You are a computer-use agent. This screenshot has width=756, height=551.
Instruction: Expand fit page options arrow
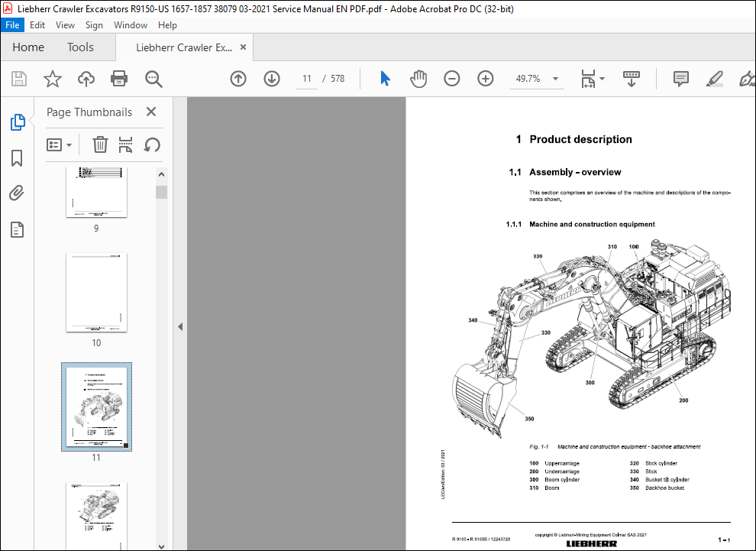(x=602, y=79)
